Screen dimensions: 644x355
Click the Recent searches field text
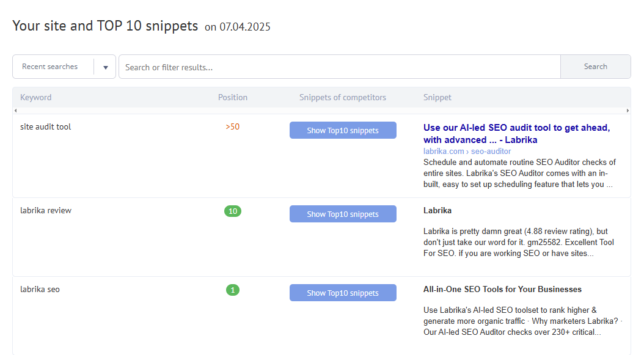49,67
